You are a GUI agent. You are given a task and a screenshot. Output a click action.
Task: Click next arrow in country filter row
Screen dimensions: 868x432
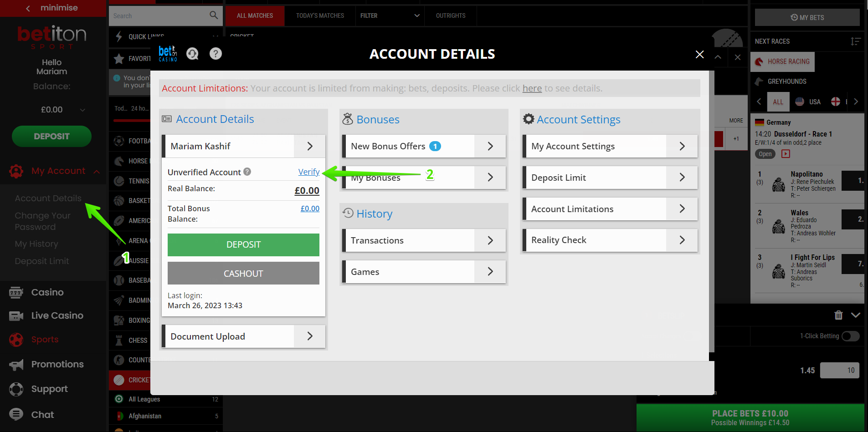(x=856, y=102)
